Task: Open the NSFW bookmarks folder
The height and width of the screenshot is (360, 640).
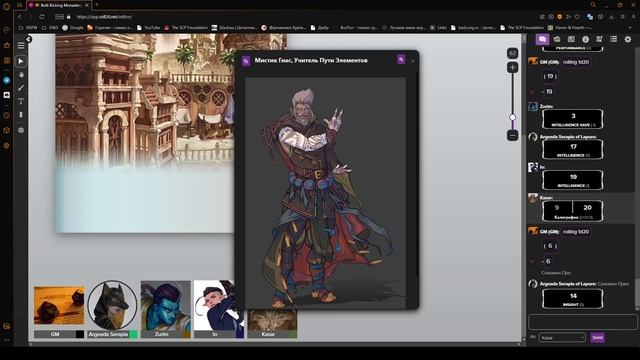Action: pyautogui.click(x=28, y=28)
